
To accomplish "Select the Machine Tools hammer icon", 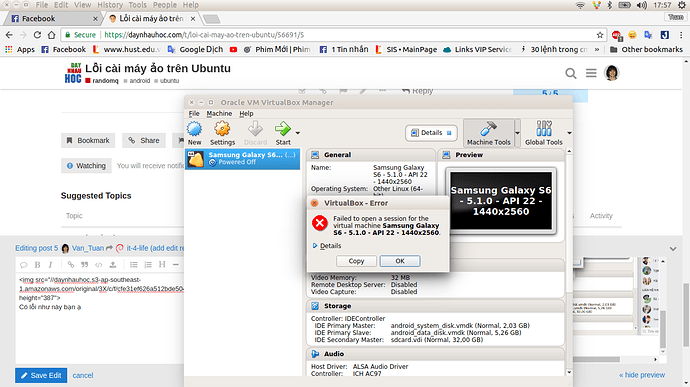I will click(488, 129).
